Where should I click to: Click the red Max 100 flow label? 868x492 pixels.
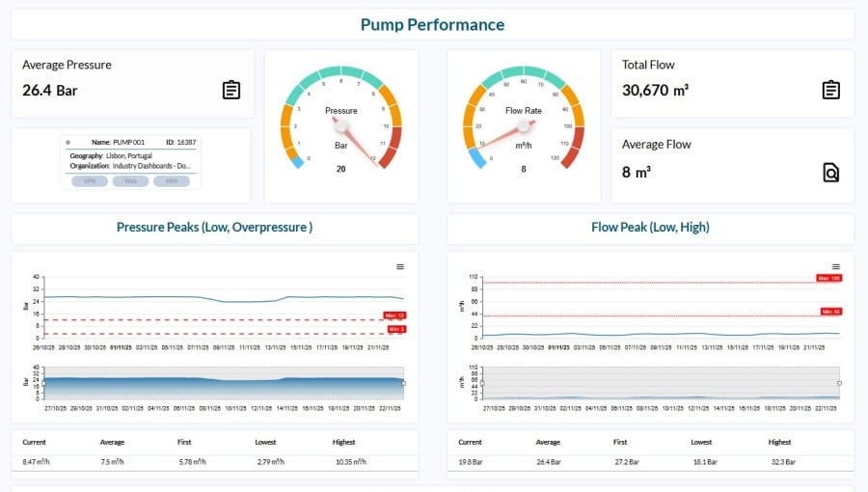828,278
